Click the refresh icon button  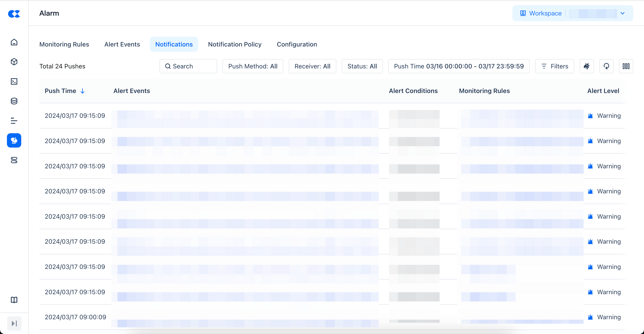[x=606, y=66]
